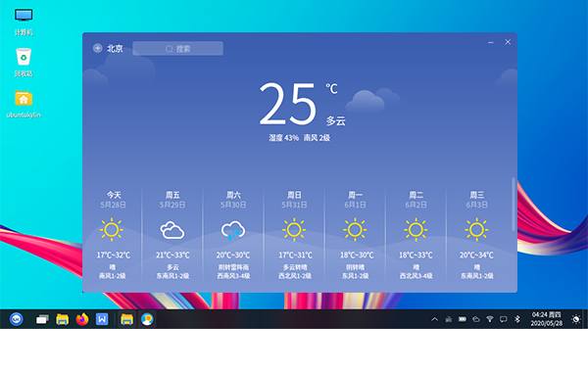
Task: Open the ubuntukylin home folder icon
Action: tap(24, 104)
